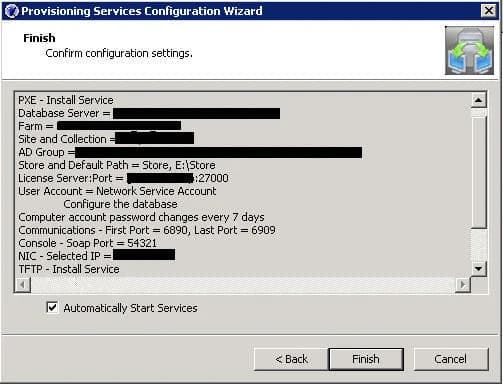Click the Finish button
The image size is (503, 384).
pos(366,359)
